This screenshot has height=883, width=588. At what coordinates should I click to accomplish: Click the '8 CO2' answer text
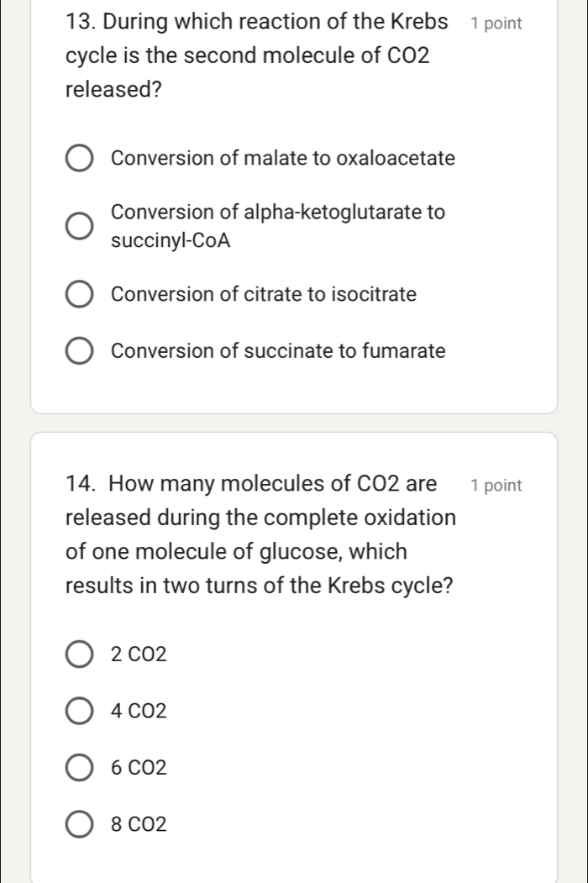pos(139,824)
